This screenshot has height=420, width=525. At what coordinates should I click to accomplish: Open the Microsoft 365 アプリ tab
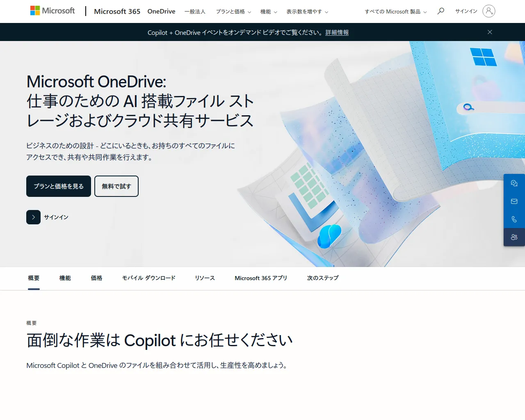point(261,278)
